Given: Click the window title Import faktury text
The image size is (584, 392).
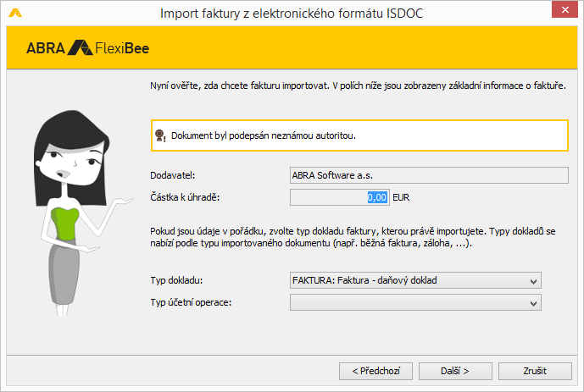Looking at the screenshot, I should 292,14.
